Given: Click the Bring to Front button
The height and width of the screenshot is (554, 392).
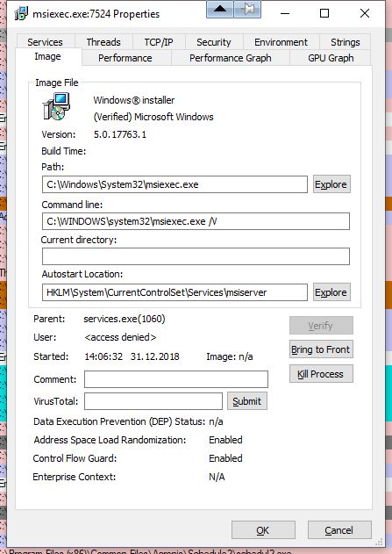Looking at the screenshot, I should pos(321,349).
